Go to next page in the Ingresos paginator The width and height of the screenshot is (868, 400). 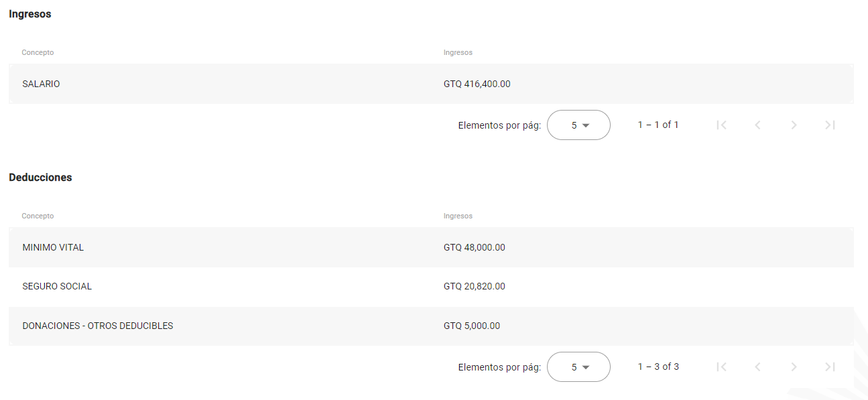coord(794,125)
